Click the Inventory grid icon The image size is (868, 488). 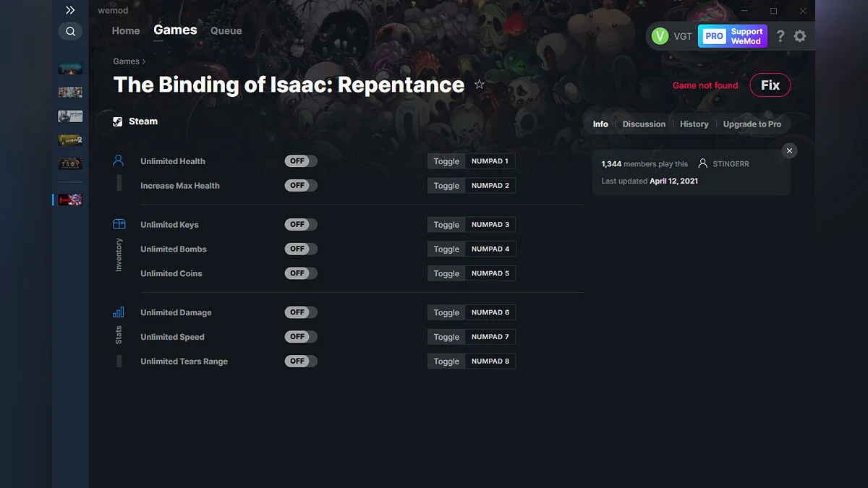(x=118, y=224)
